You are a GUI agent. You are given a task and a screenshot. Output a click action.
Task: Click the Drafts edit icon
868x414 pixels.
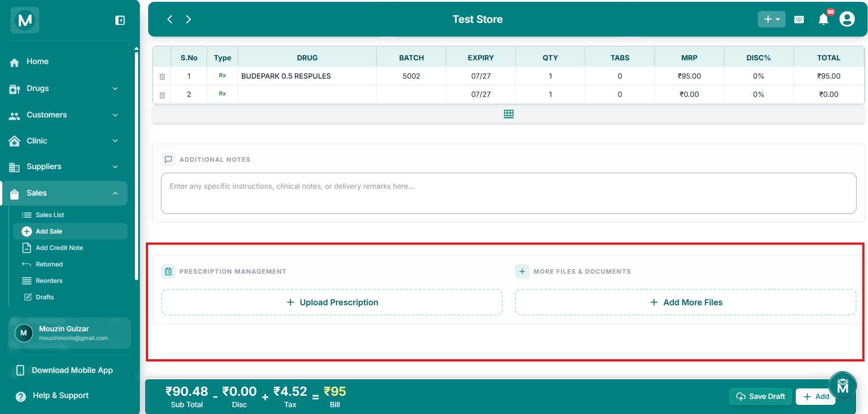pyautogui.click(x=27, y=297)
